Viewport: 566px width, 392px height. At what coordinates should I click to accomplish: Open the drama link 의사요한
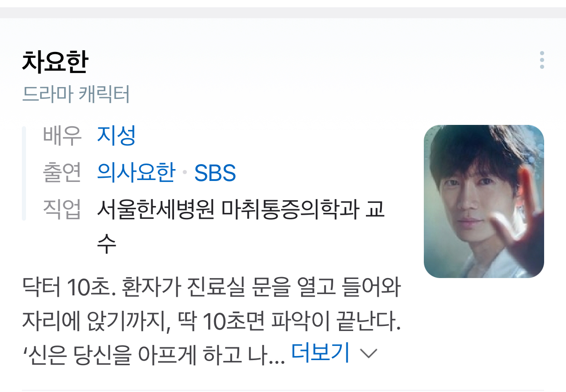click(136, 173)
